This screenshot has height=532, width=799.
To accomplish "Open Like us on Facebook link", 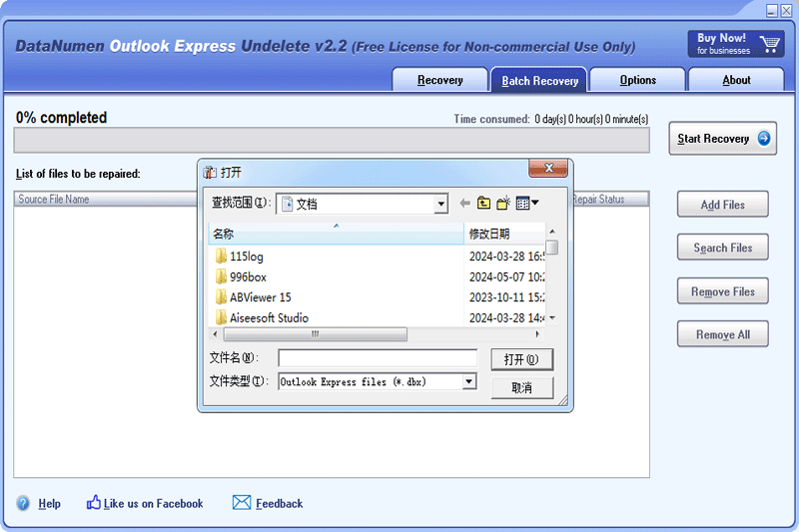I will coord(154,503).
